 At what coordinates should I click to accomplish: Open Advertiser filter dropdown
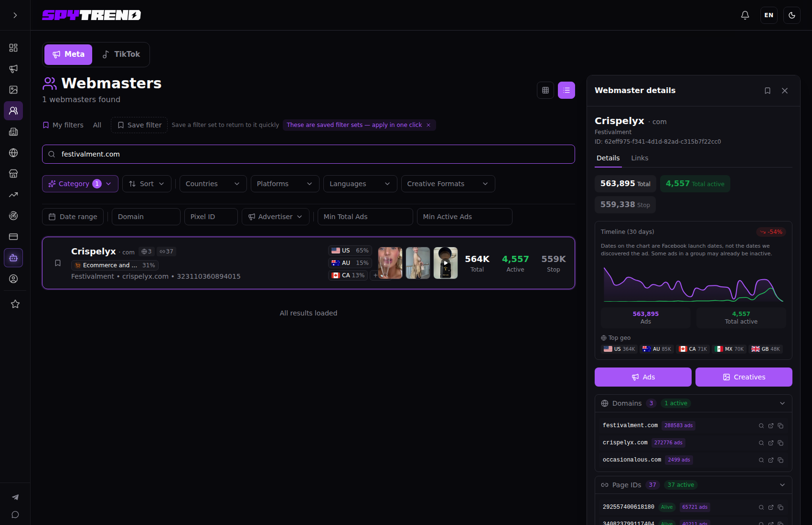[276, 217]
